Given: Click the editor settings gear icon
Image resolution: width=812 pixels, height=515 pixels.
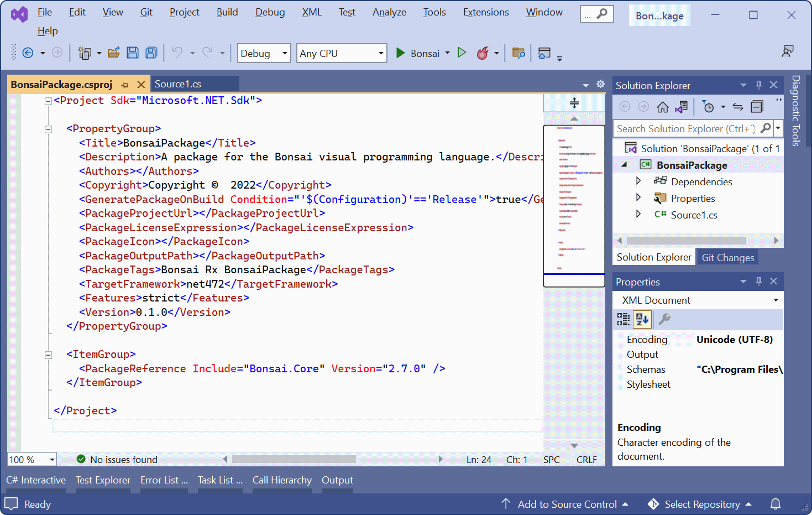Looking at the screenshot, I should click(601, 84).
